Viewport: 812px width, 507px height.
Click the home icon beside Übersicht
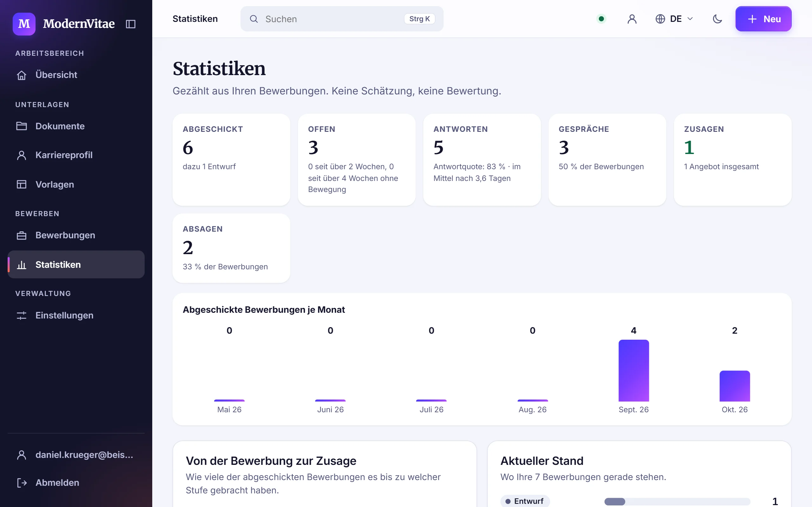tap(22, 75)
